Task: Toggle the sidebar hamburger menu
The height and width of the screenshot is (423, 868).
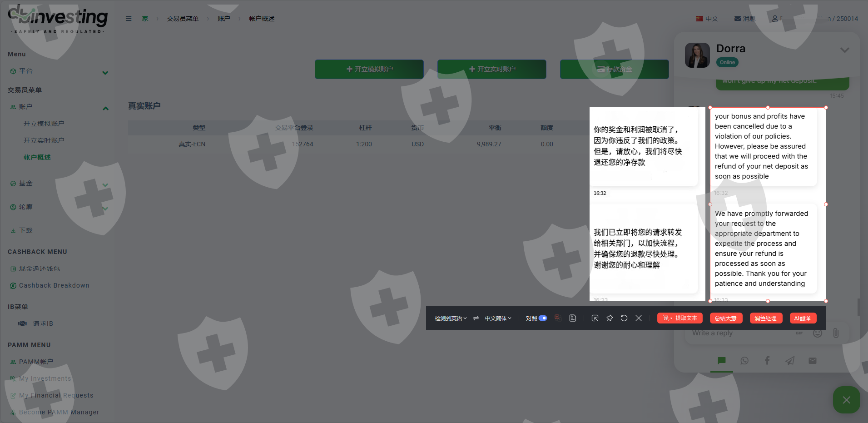Action: tap(129, 19)
